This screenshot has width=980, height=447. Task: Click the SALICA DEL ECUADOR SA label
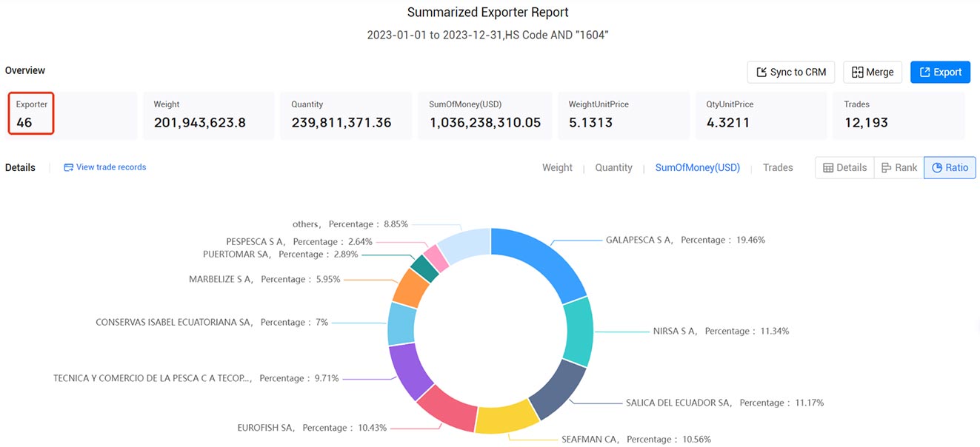point(724,403)
